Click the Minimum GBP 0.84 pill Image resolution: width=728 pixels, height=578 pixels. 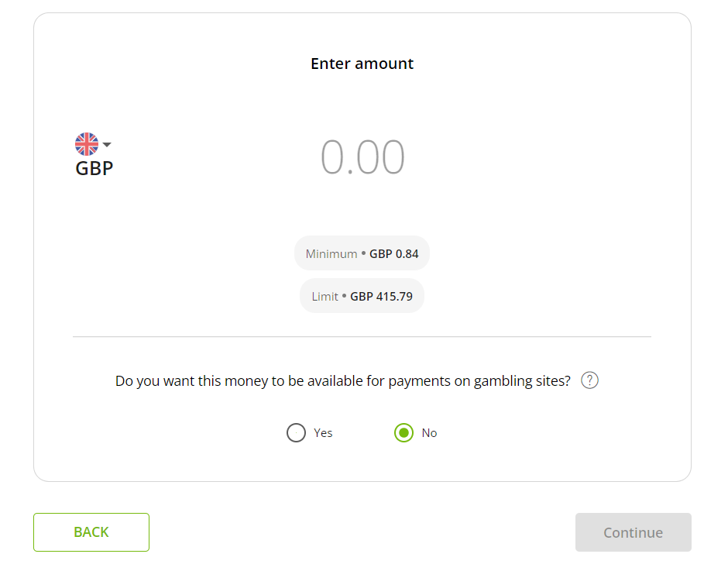tap(362, 253)
